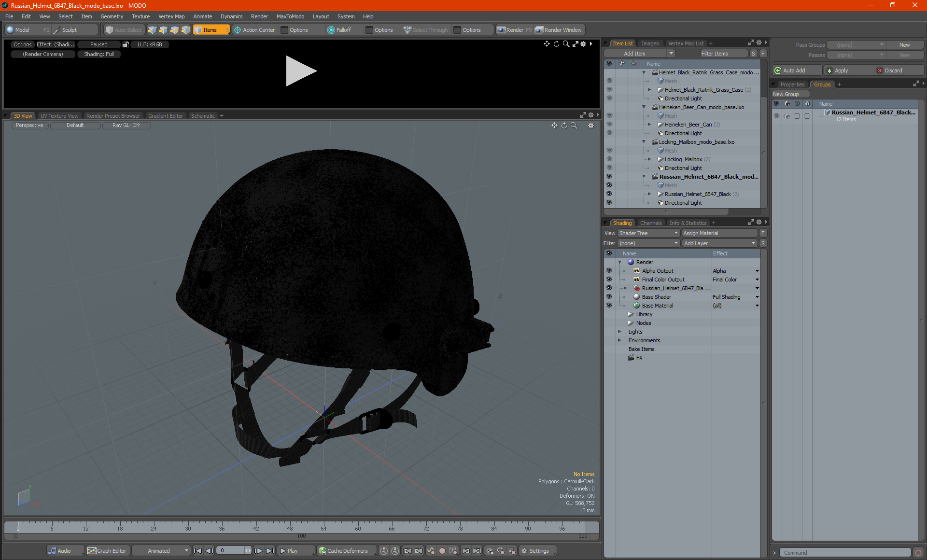Step to next frame
Image resolution: width=927 pixels, height=560 pixels.
coord(259,551)
